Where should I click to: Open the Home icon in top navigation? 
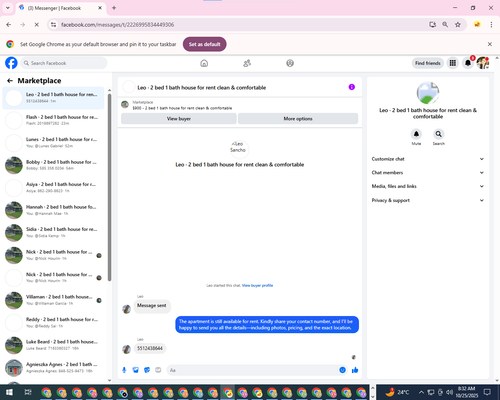click(204, 63)
